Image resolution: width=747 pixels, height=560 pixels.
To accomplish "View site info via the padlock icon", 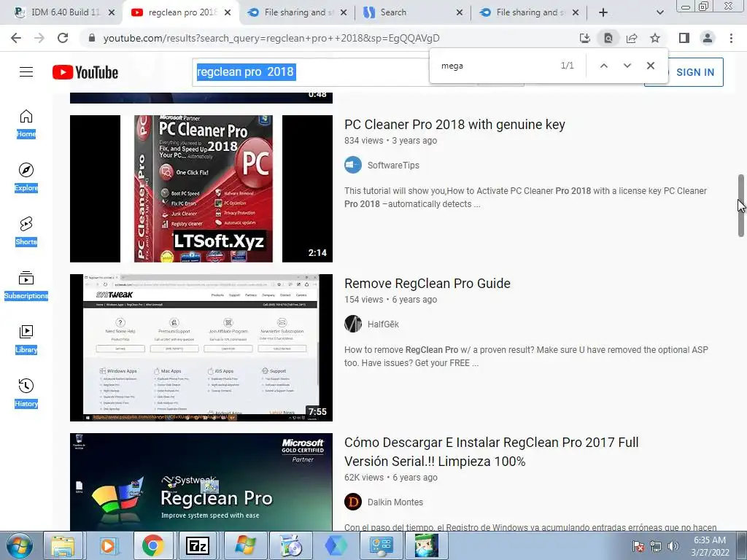I will point(92,38).
